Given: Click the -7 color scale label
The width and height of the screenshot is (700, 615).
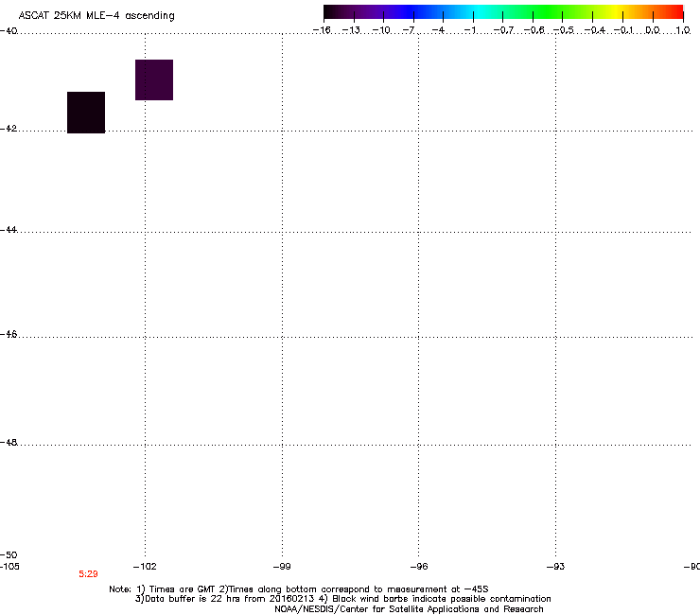Looking at the screenshot, I should (x=409, y=30).
